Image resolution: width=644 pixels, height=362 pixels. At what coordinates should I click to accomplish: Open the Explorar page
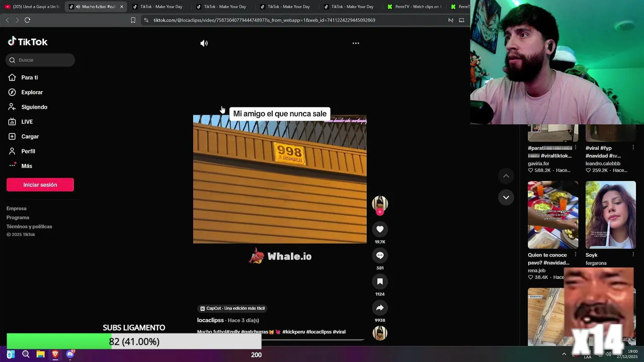26,92
